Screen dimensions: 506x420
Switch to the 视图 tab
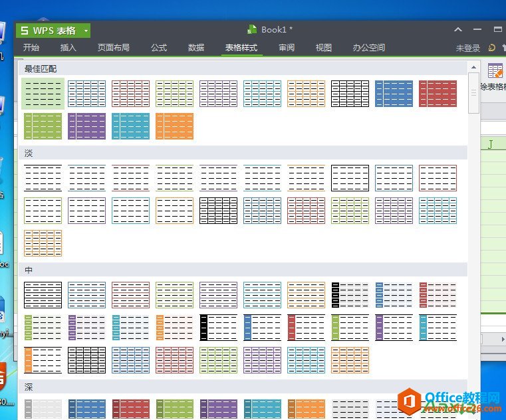tap(324, 48)
